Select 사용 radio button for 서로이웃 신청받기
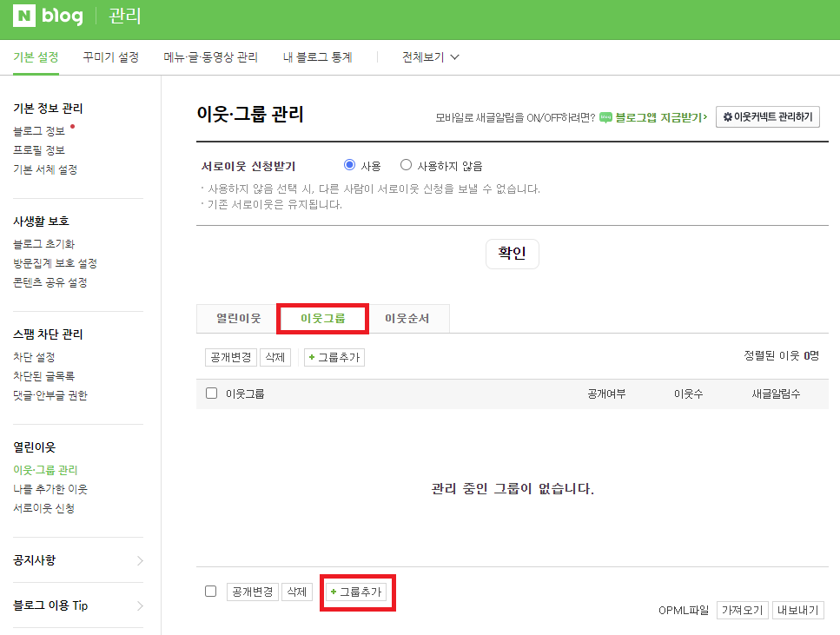The height and width of the screenshot is (635, 840). (x=349, y=164)
